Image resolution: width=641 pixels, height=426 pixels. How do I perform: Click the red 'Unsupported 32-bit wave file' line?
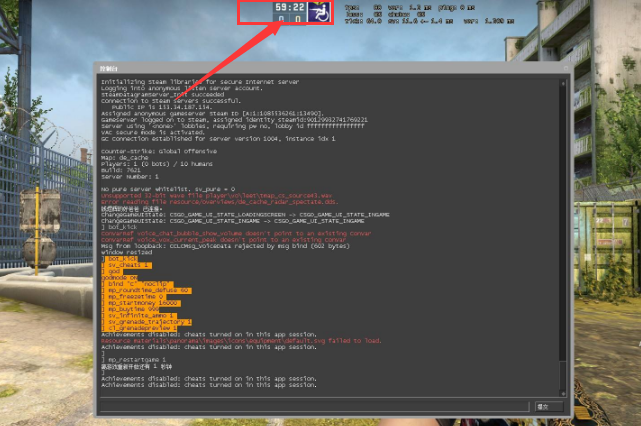[216, 195]
